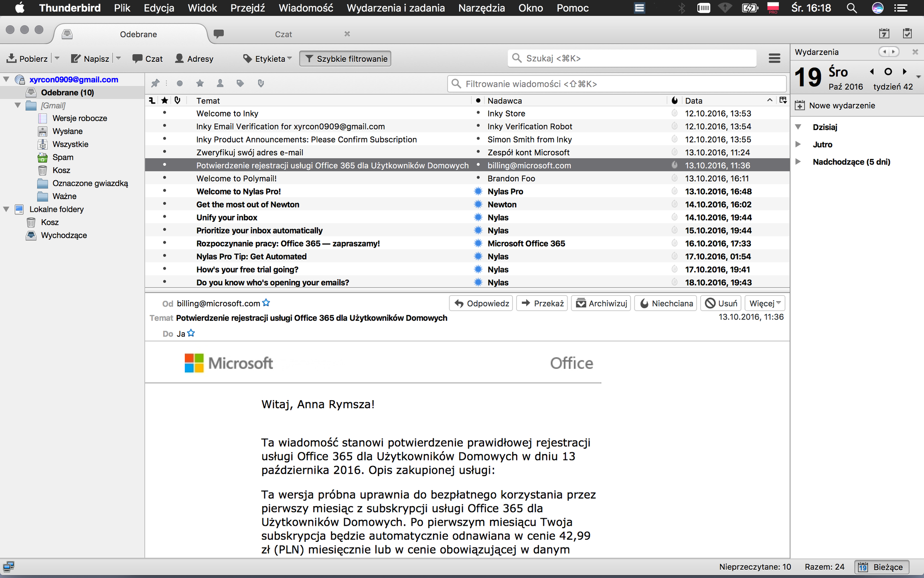The height and width of the screenshot is (578, 924).
Task: Click the Odpowiedz reply button
Action: pyautogui.click(x=481, y=303)
